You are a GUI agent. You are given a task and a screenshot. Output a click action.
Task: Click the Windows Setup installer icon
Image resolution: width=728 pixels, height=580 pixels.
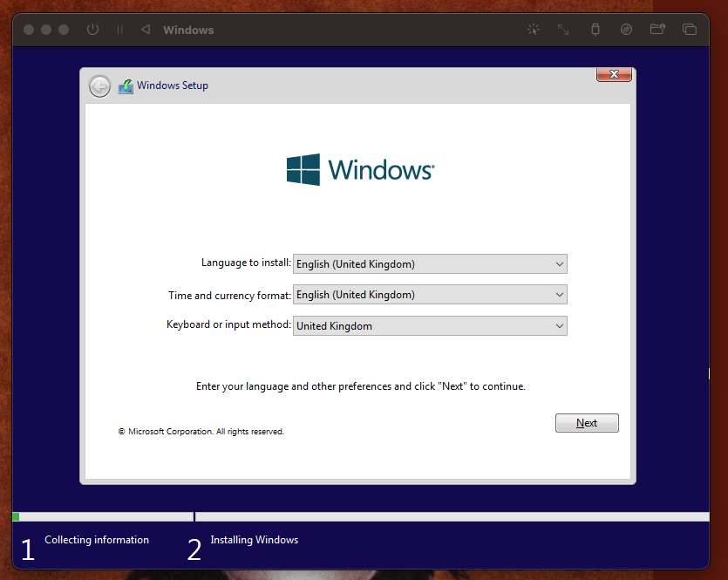coord(126,85)
